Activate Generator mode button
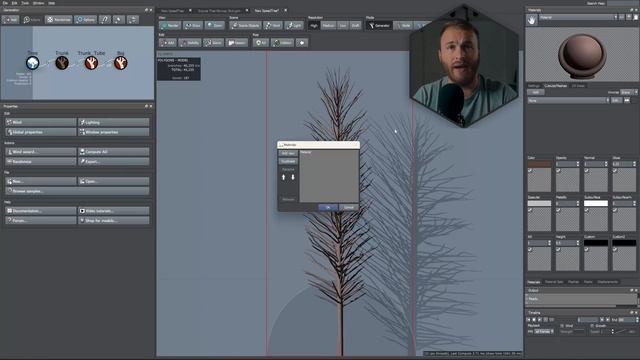The width and height of the screenshot is (640, 360). [379, 25]
